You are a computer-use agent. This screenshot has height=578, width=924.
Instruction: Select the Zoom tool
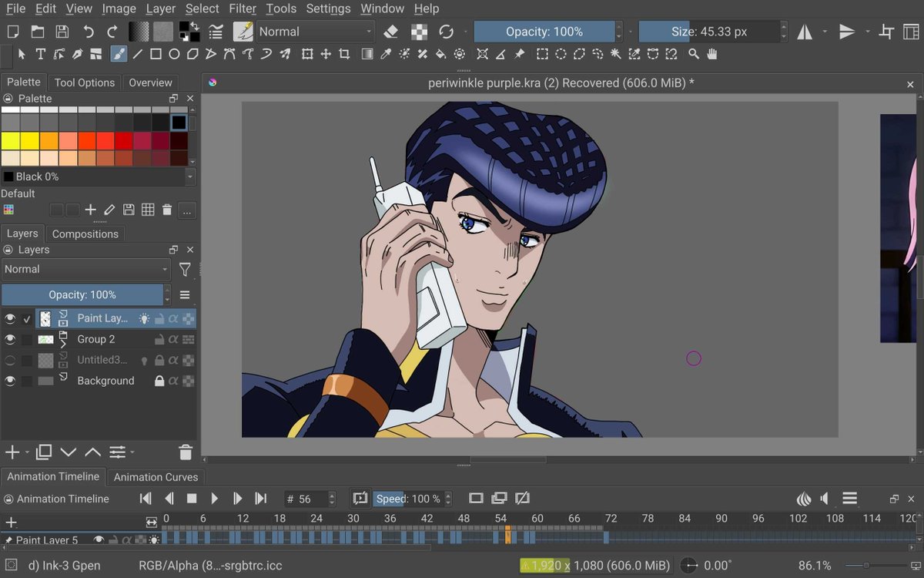694,54
